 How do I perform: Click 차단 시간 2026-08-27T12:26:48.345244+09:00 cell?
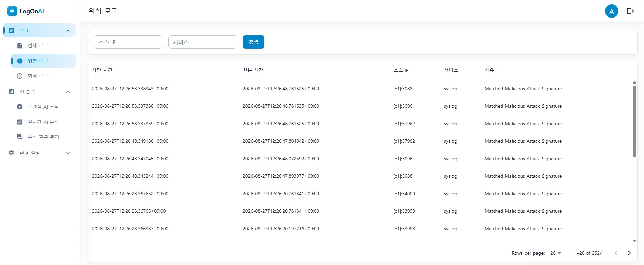click(130, 176)
